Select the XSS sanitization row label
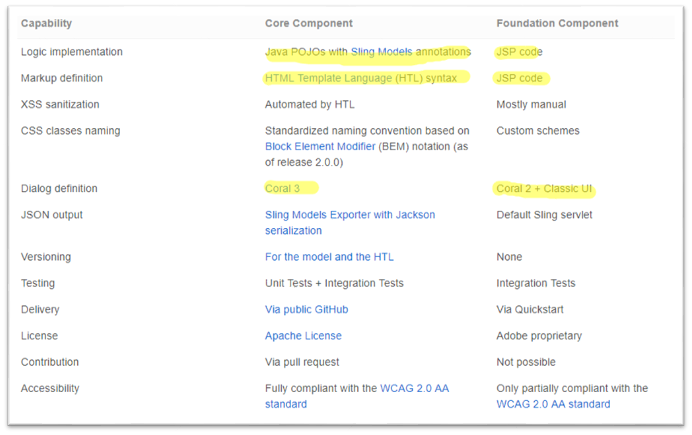 (60, 105)
